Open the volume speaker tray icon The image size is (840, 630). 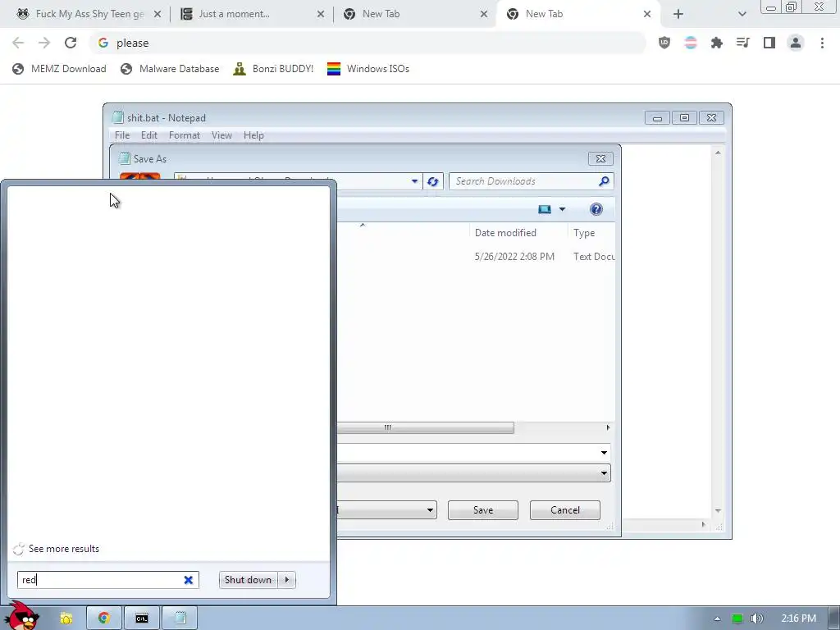coord(756,619)
